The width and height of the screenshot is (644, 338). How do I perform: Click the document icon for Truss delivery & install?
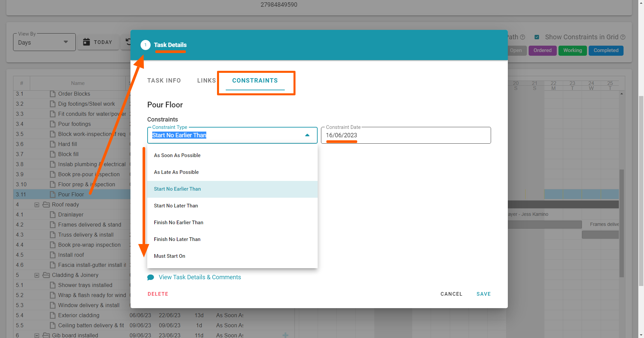point(53,235)
